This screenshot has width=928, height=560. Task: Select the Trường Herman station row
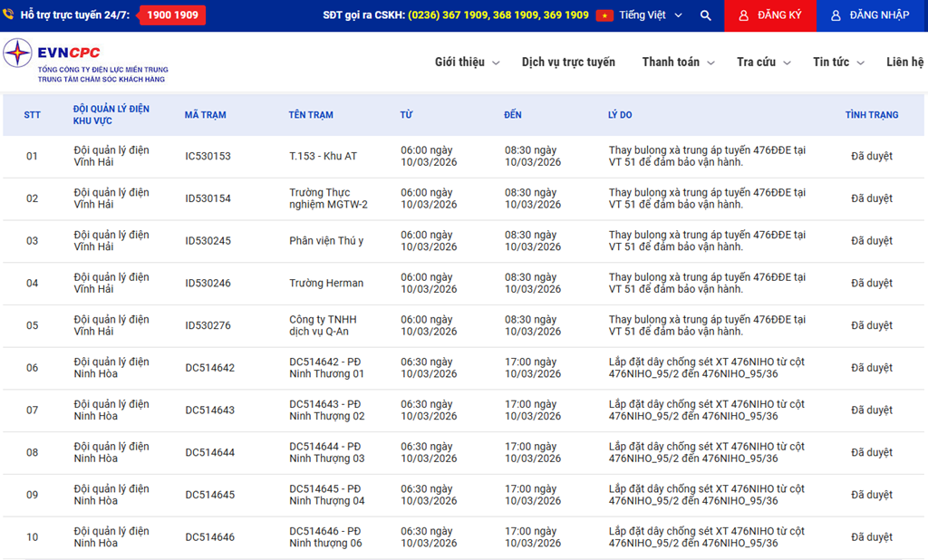click(x=326, y=284)
